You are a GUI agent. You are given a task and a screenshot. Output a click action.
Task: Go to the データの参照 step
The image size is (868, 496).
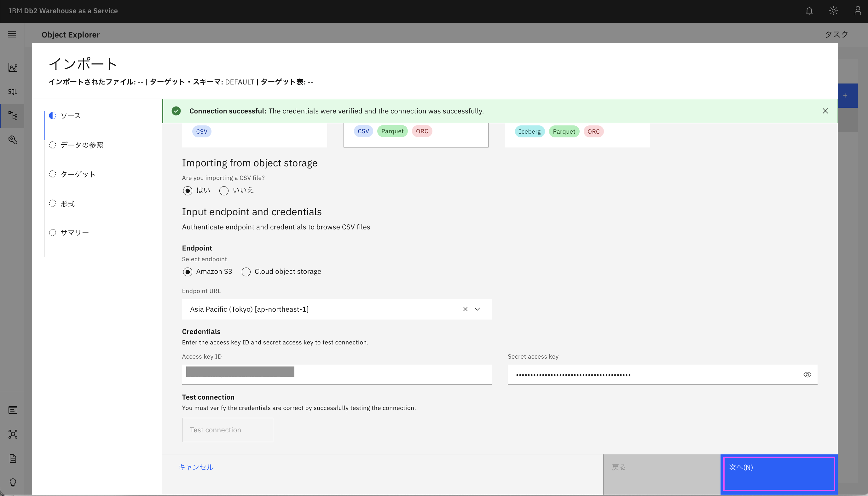click(x=81, y=145)
